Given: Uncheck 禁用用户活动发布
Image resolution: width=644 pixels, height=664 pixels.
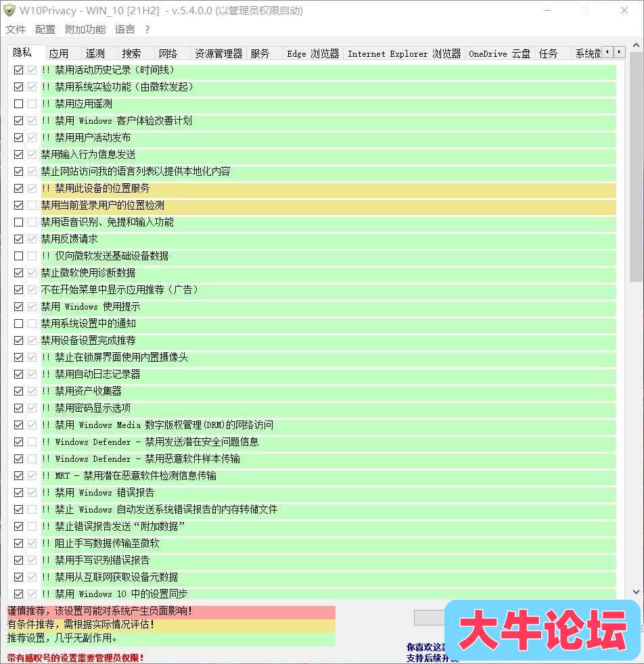Looking at the screenshot, I should tap(19, 138).
